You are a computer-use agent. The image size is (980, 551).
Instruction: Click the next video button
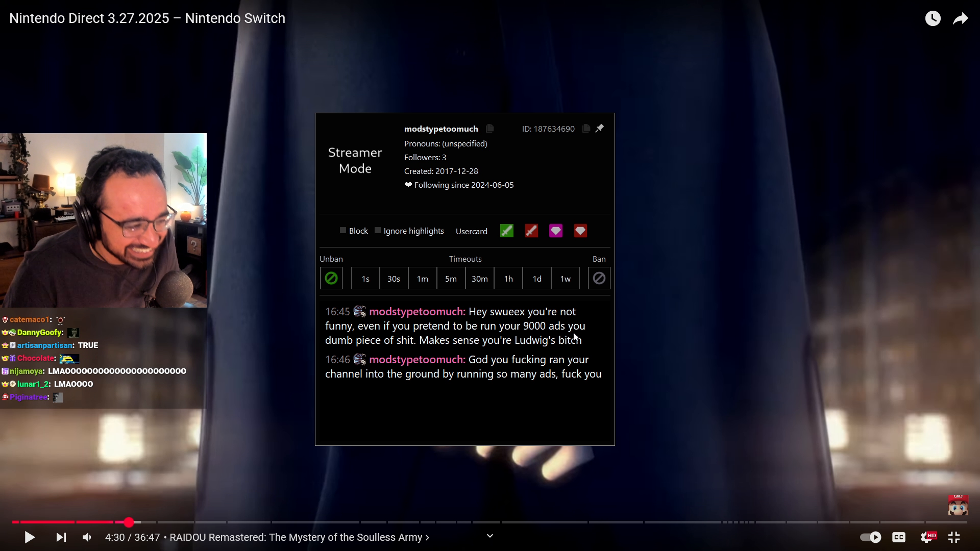(x=61, y=537)
